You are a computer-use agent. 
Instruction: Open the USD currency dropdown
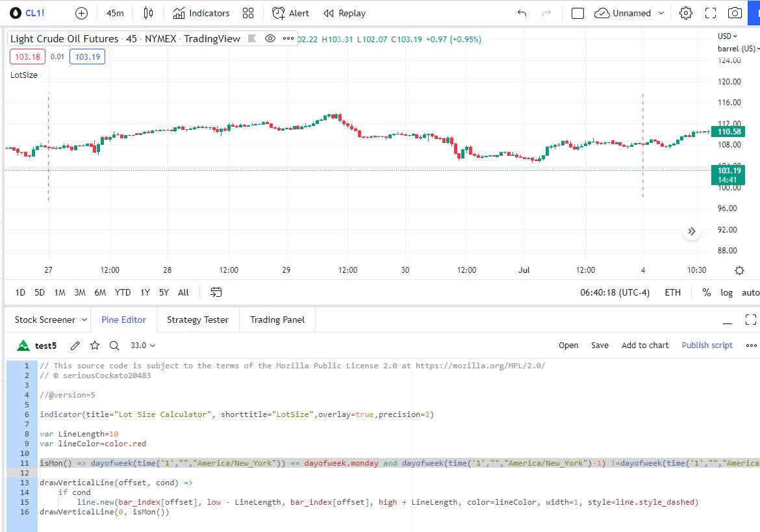pos(727,36)
